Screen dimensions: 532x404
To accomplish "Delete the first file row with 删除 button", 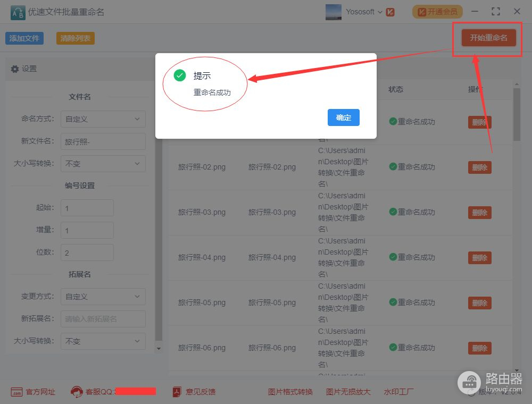I will point(479,122).
